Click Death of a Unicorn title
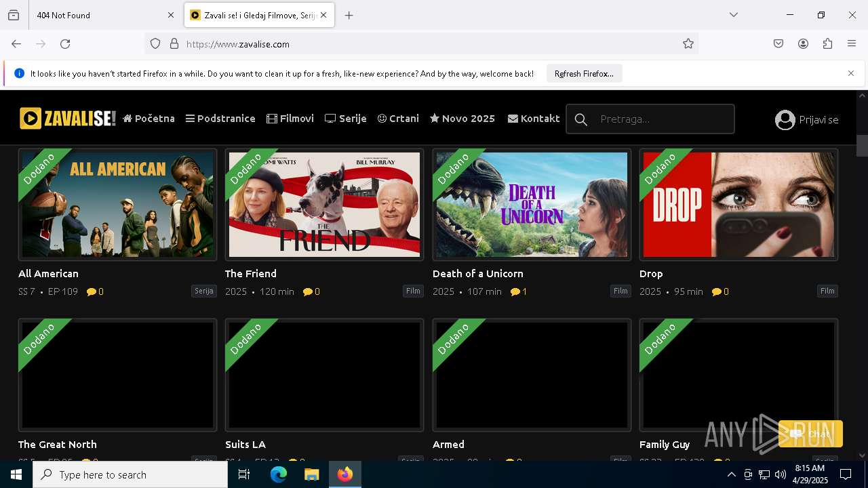This screenshot has height=488, width=868. [478, 274]
